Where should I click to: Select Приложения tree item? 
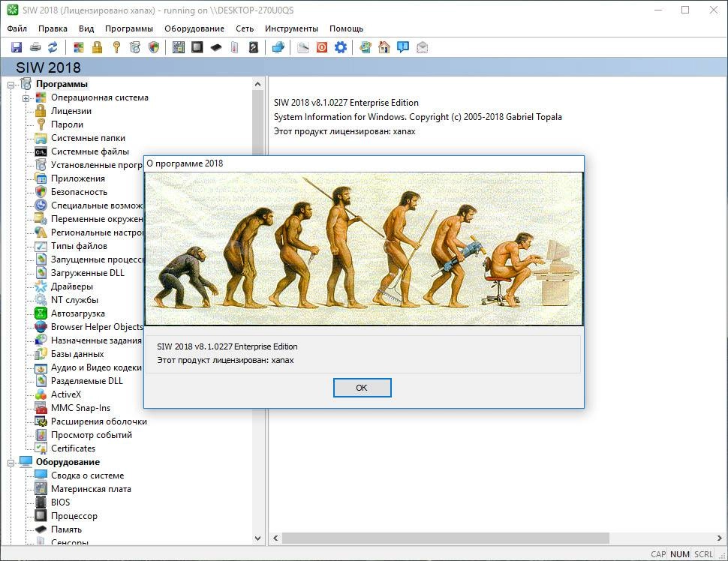coord(78,178)
